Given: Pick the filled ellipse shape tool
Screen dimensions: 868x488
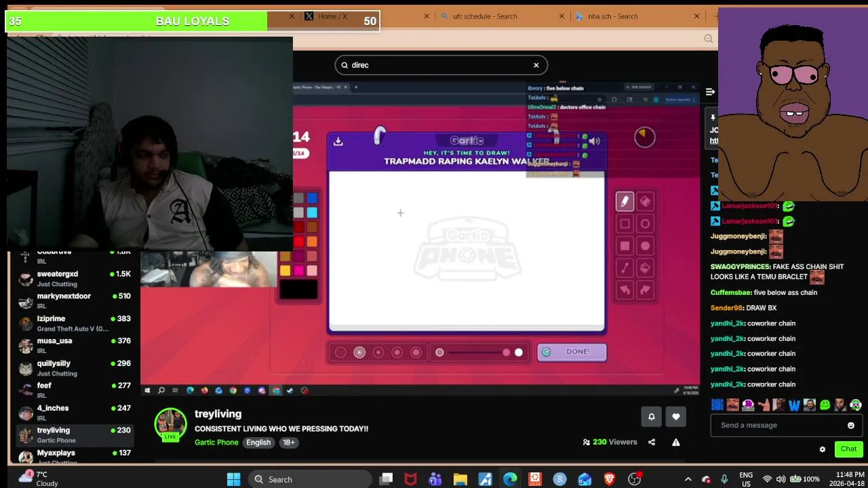Looking at the screenshot, I should tap(645, 246).
